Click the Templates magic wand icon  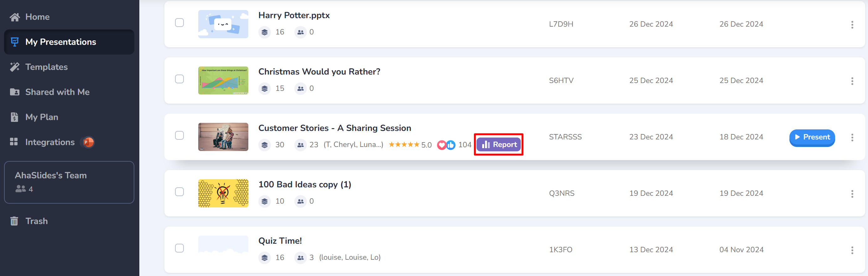(x=14, y=67)
